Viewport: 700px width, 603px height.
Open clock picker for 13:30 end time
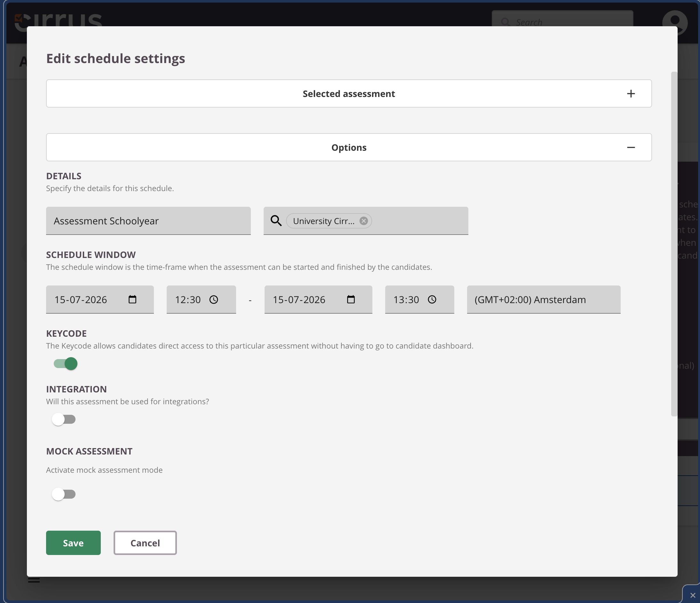(432, 300)
